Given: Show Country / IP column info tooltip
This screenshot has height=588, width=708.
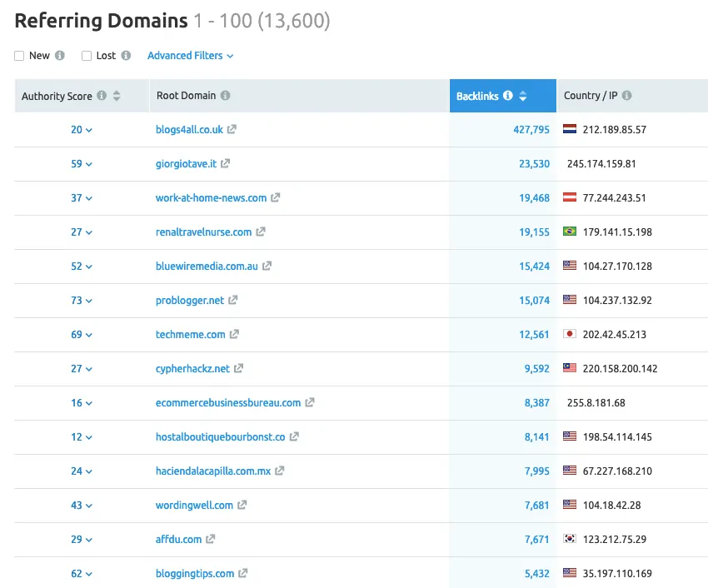Looking at the screenshot, I should coord(626,95).
